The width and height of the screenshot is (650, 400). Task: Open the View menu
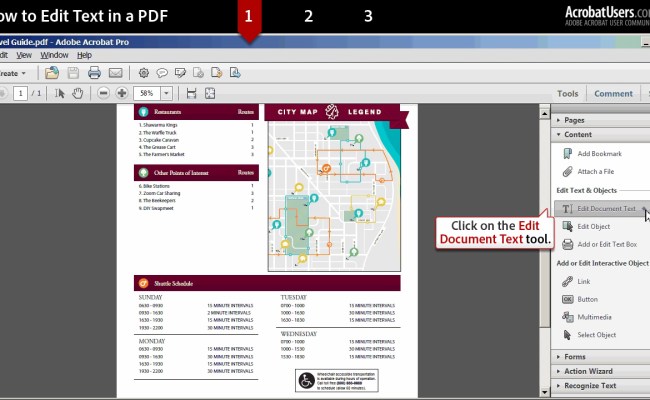coord(24,55)
